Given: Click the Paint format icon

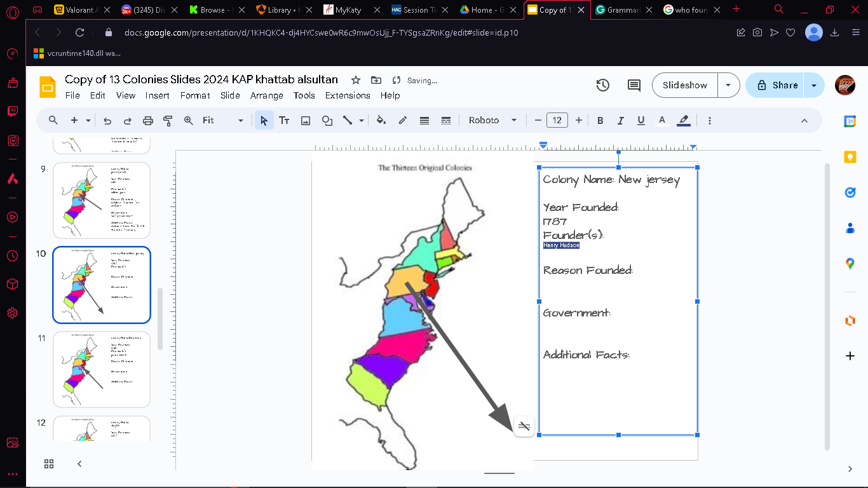Looking at the screenshot, I should (168, 120).
